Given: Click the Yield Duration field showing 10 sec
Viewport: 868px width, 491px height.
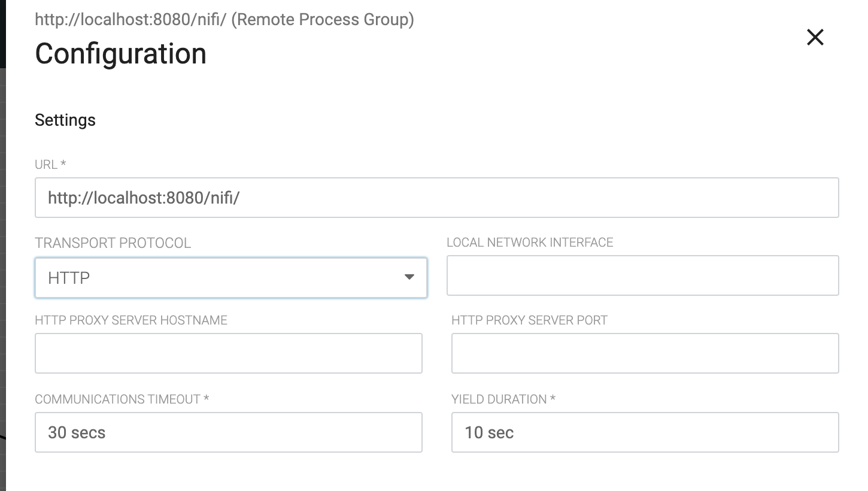Looking at the screenshot, I should 644,432.
